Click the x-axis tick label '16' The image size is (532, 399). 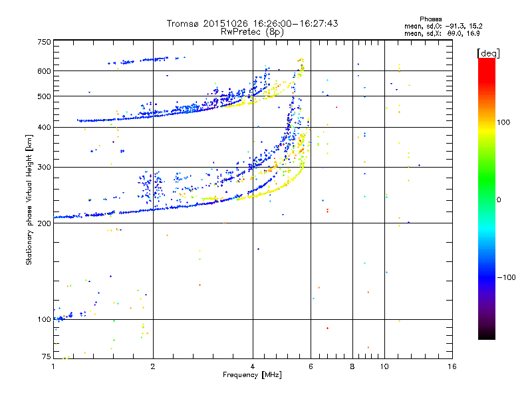(452, 366)
